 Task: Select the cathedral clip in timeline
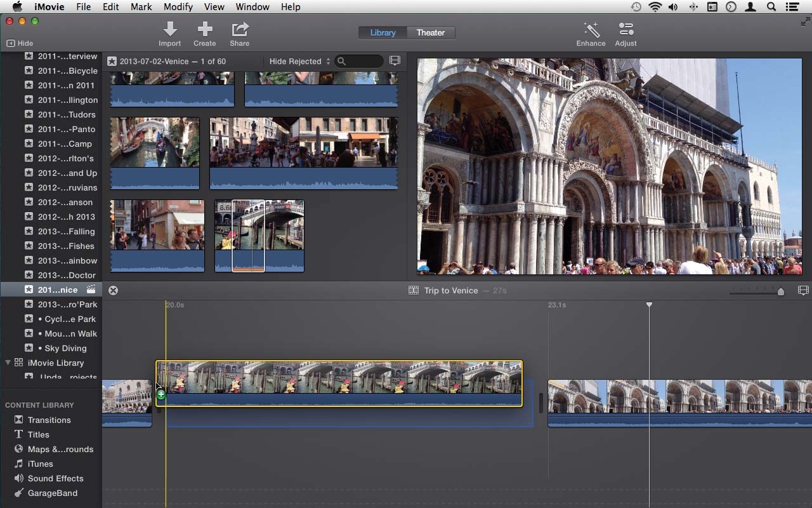(679, 403)
